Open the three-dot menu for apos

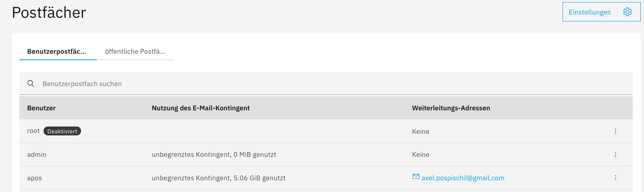coord(615,178)
